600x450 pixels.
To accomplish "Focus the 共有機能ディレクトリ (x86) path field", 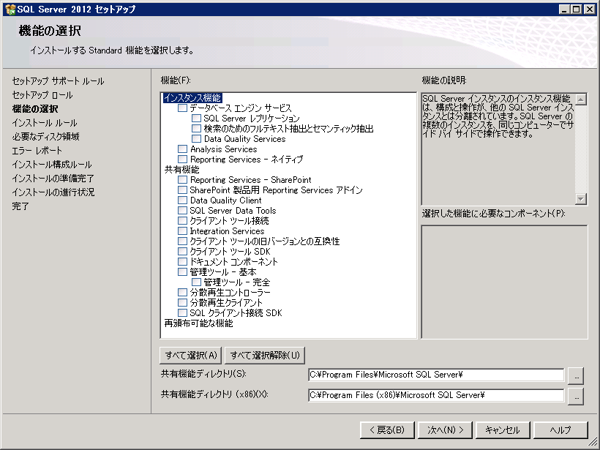I will 436,395.
